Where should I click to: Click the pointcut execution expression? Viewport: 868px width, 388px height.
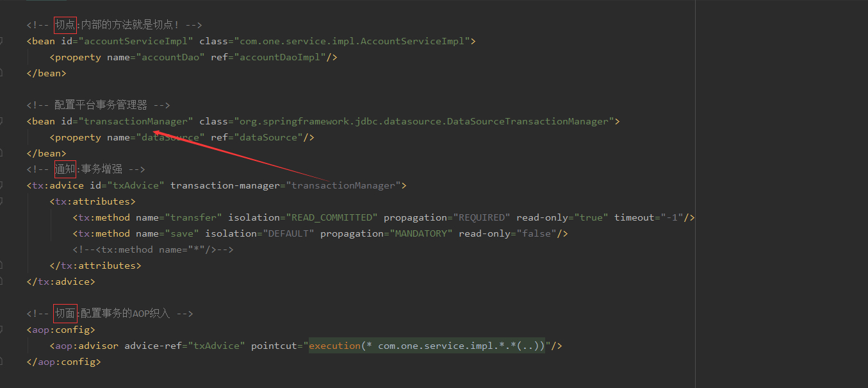[427, 346]
